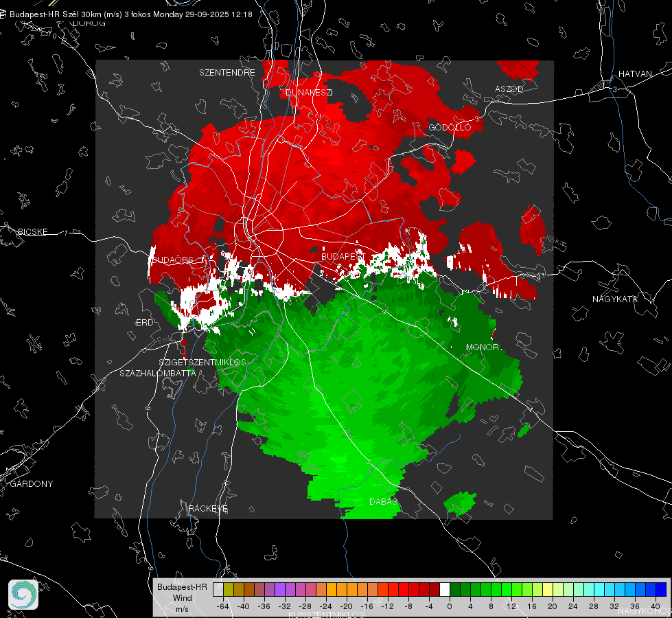Click the -32 legend value
This screenshot has height=618, width=672.
point(285,606)
